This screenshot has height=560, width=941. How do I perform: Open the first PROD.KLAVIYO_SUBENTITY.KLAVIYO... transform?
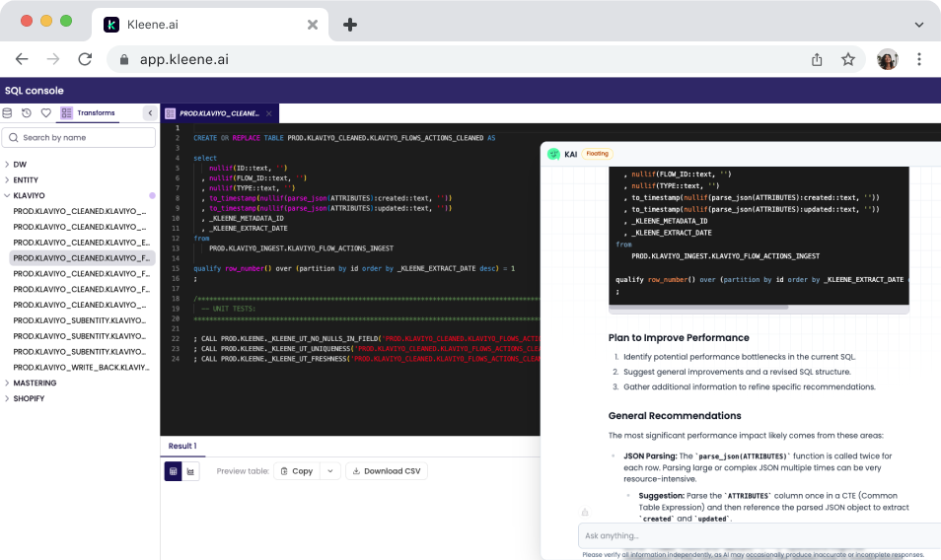(x=82, y=320)
